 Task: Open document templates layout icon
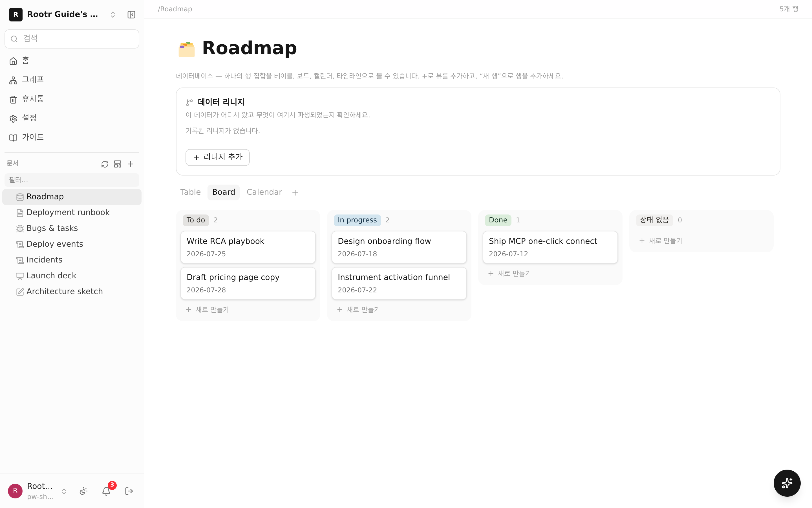118,164
